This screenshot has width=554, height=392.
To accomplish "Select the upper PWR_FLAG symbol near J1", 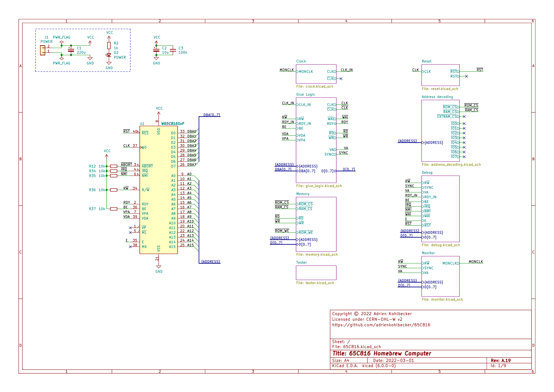I will click(62, 42).
